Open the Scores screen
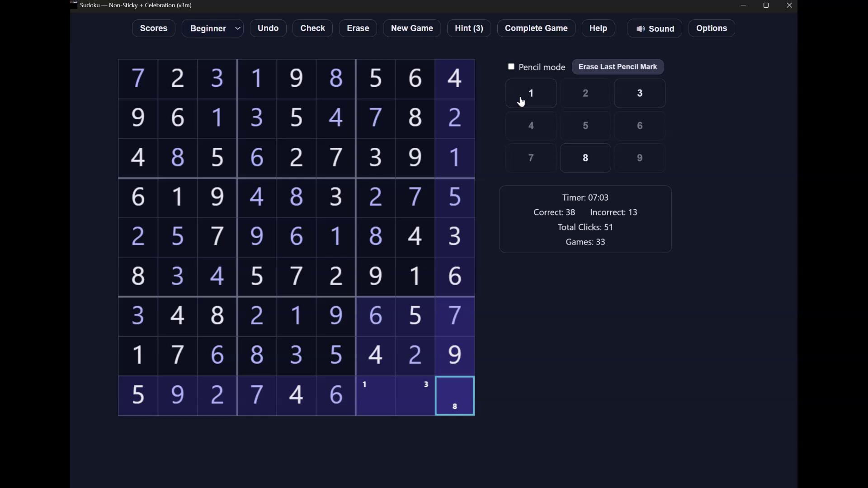The height and width of the screenshot is (488, 868). (153, 28)
